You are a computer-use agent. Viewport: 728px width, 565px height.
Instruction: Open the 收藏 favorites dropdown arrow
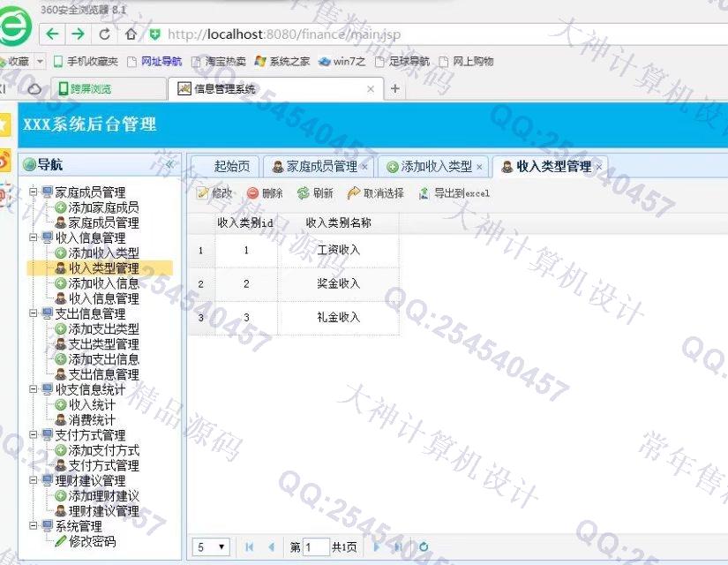41,61
